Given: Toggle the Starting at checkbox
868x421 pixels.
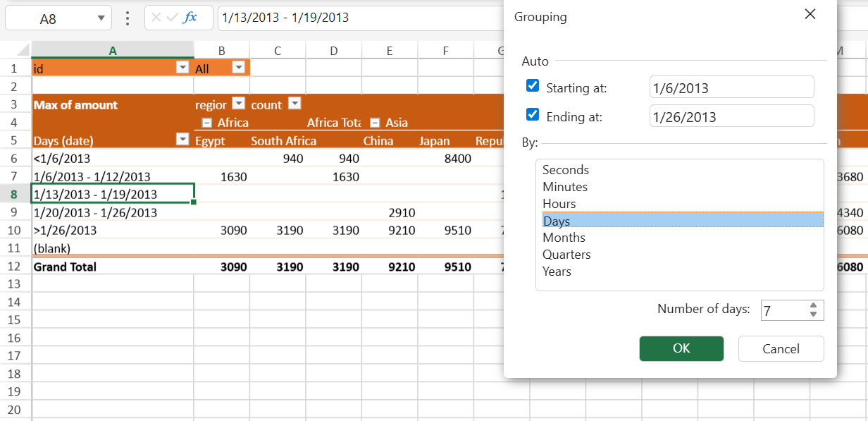Looking at the screenshot, I should coord(533,86).
